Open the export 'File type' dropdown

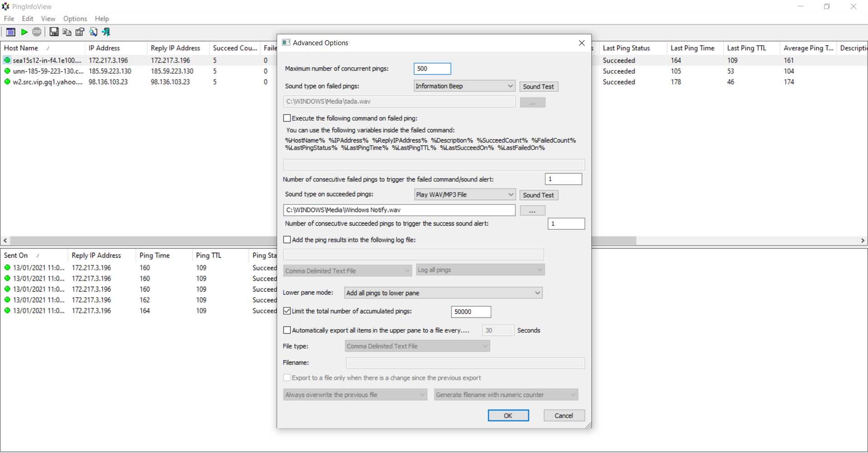[x=417, y=346]
